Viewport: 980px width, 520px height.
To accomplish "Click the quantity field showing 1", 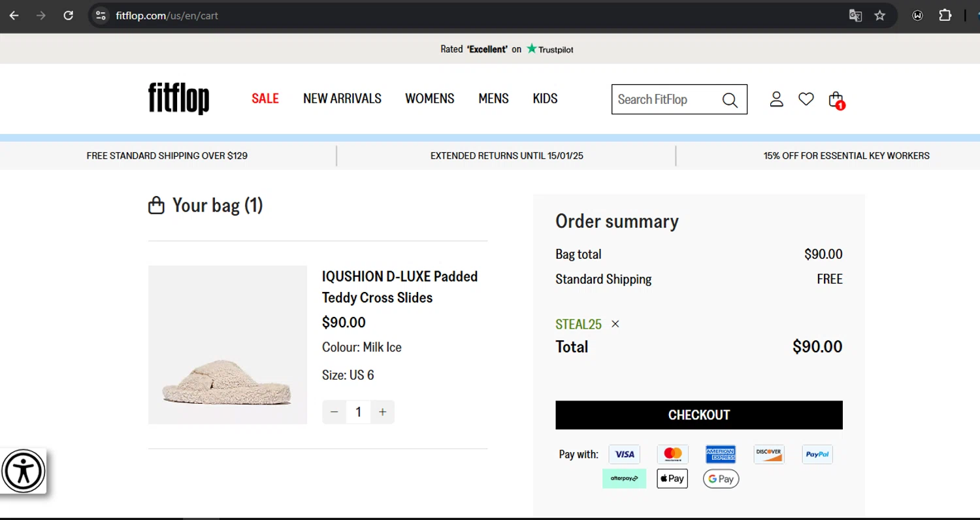I will [358, 412].
